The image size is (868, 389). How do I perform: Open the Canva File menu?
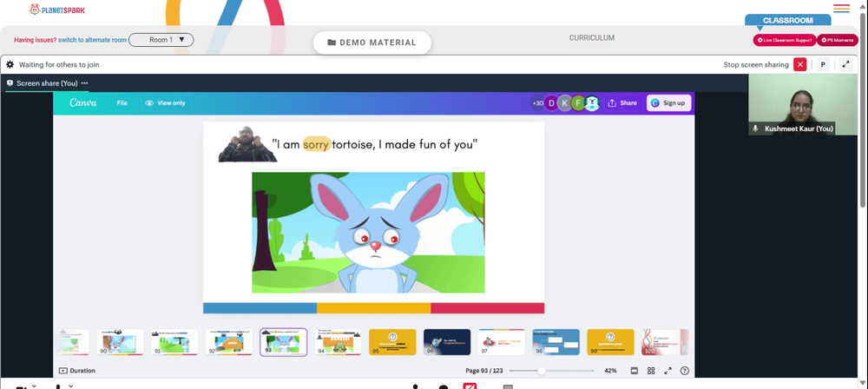click(x=122, y=103)
